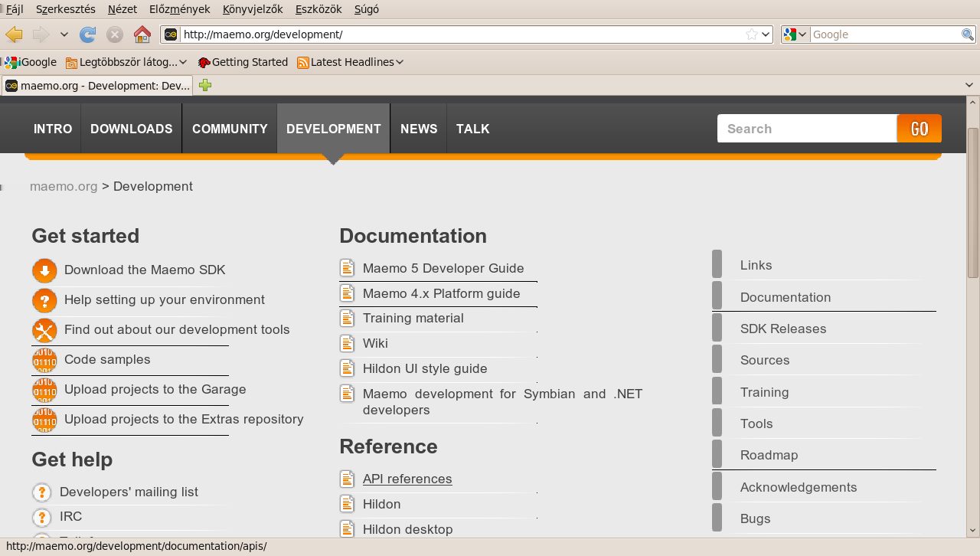Click the Getting Started bookmark
Screen dimensions: 980x556
point(243,62)
